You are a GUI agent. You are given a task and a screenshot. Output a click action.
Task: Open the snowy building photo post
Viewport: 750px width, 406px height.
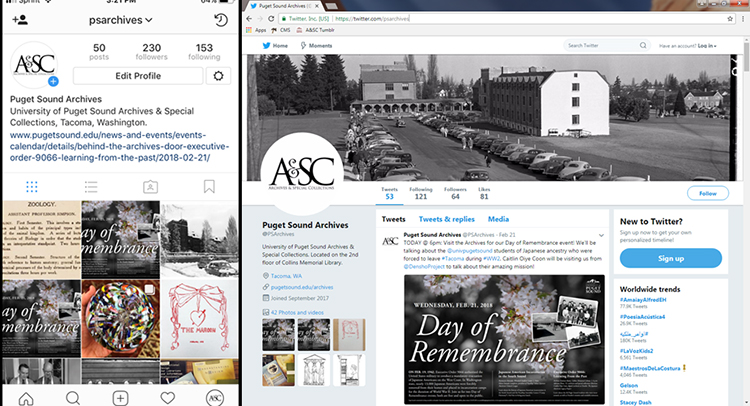coord(199,240)
